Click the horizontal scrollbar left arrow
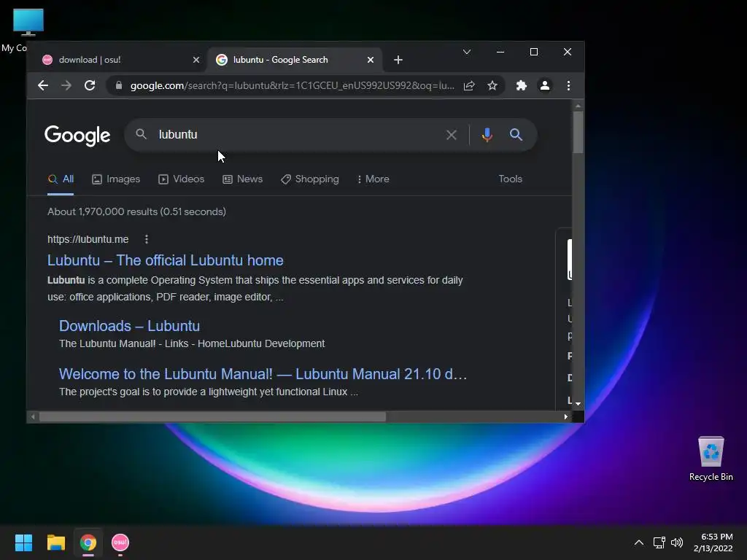Image resolution: width=747 pixels, height=560 pixels. (32, 416)
